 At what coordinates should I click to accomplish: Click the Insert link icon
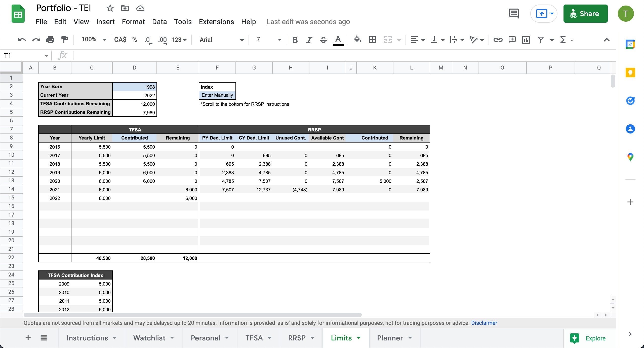coord(498,40)
